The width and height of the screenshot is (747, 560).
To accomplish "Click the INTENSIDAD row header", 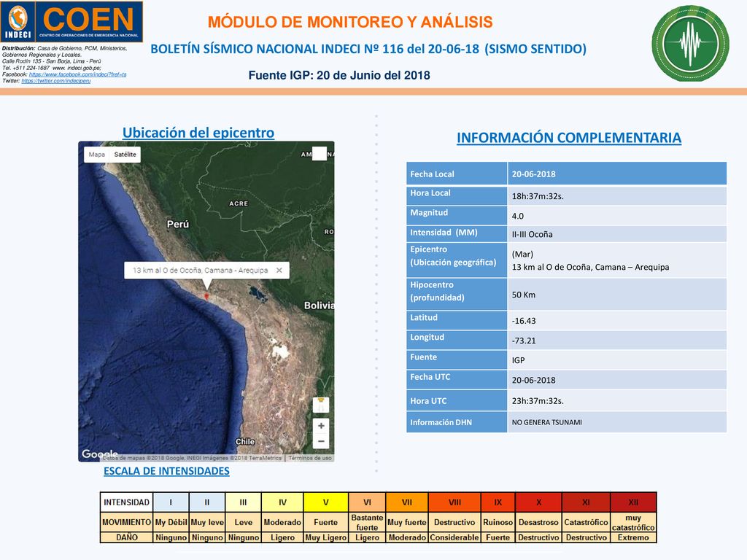I will point(126,502).
